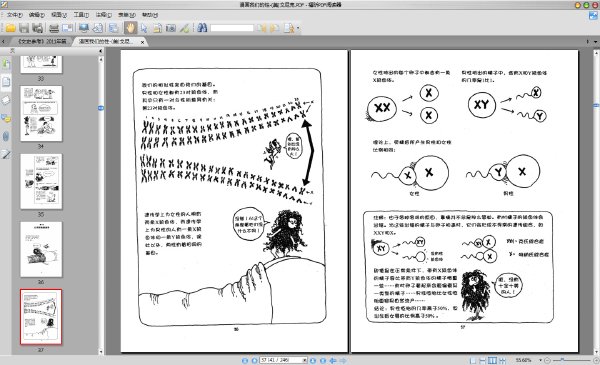Expand the search options dropdown arrow
Viewport: 600px width, 365px height.
coord(298,28)
